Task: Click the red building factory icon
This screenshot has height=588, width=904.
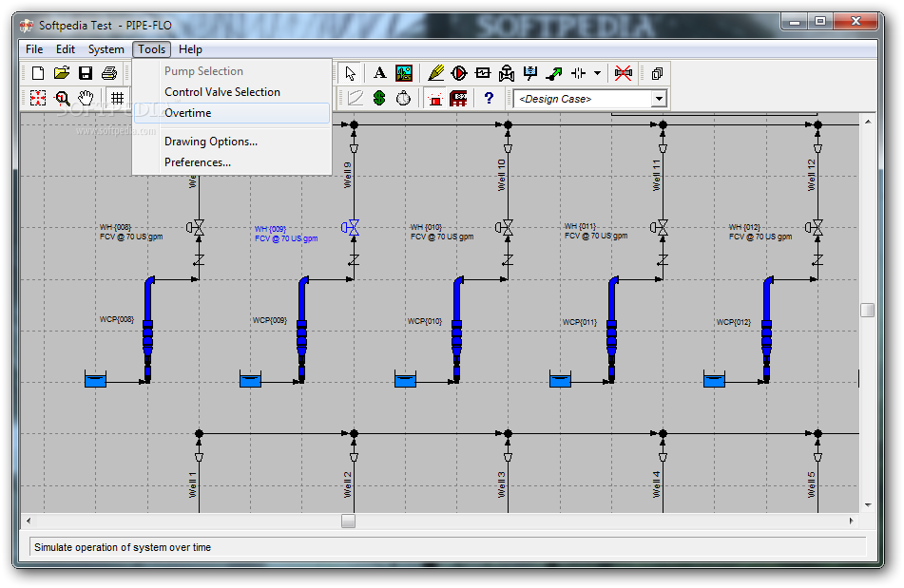Action: point(458,99)
